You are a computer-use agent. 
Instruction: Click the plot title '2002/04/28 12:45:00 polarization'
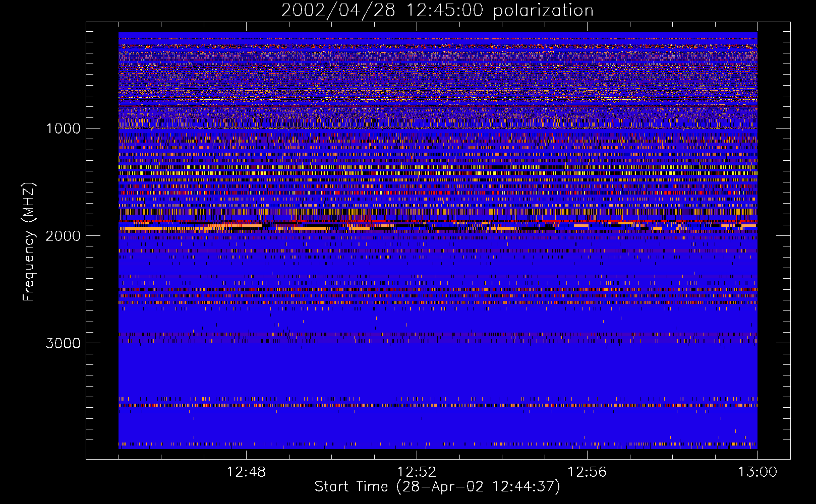click(x=437, y=11)
